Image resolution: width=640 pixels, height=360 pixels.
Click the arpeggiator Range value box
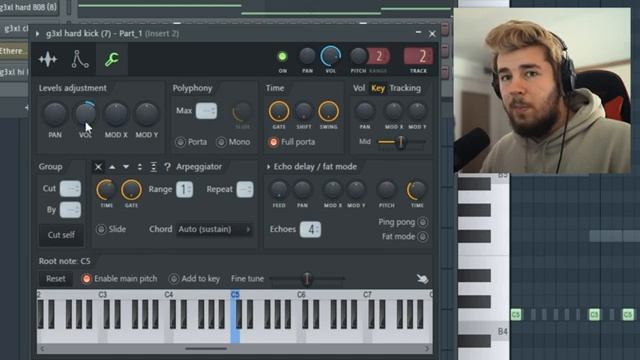click(184, 189)
